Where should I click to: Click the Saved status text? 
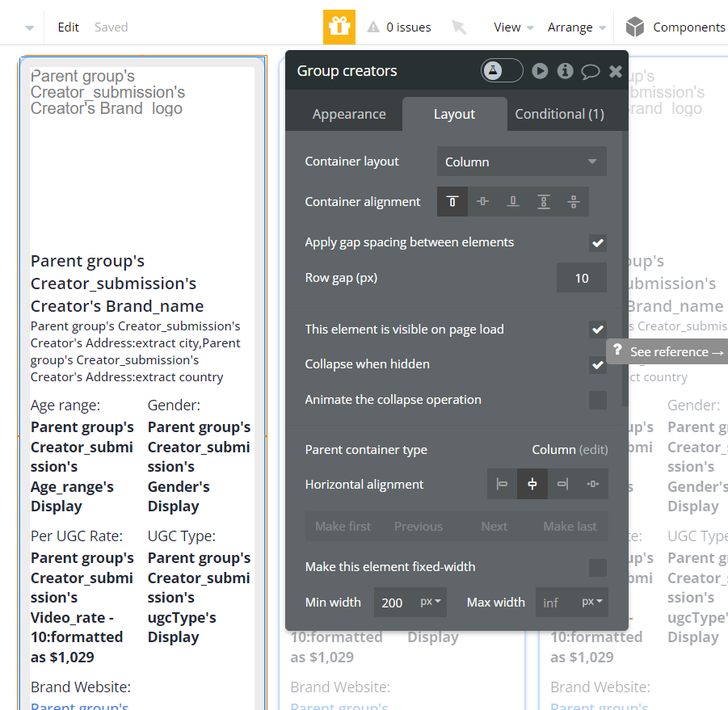pos(111,27)
